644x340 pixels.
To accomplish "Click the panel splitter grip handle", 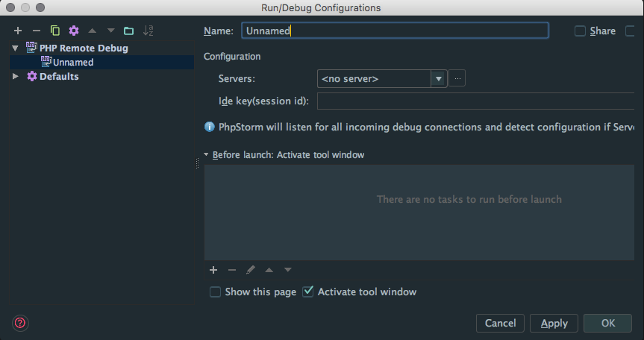I will (197, 163).
